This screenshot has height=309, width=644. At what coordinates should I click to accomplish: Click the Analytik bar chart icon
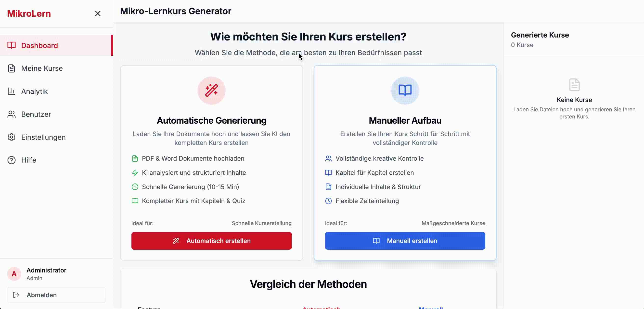pyautogui.click(x=12, y=91)
